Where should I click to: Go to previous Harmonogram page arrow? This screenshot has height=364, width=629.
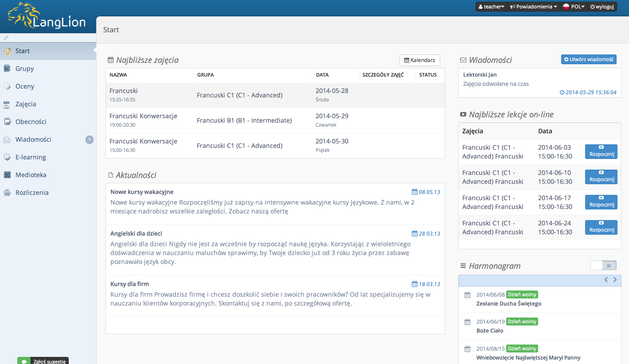606,280
